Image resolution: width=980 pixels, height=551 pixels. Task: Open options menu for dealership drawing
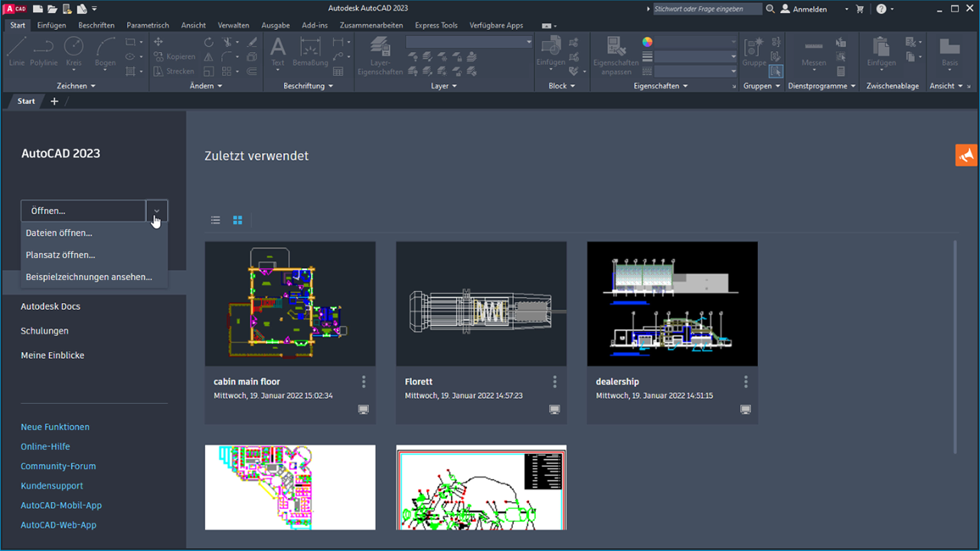(x=746, y=382)
